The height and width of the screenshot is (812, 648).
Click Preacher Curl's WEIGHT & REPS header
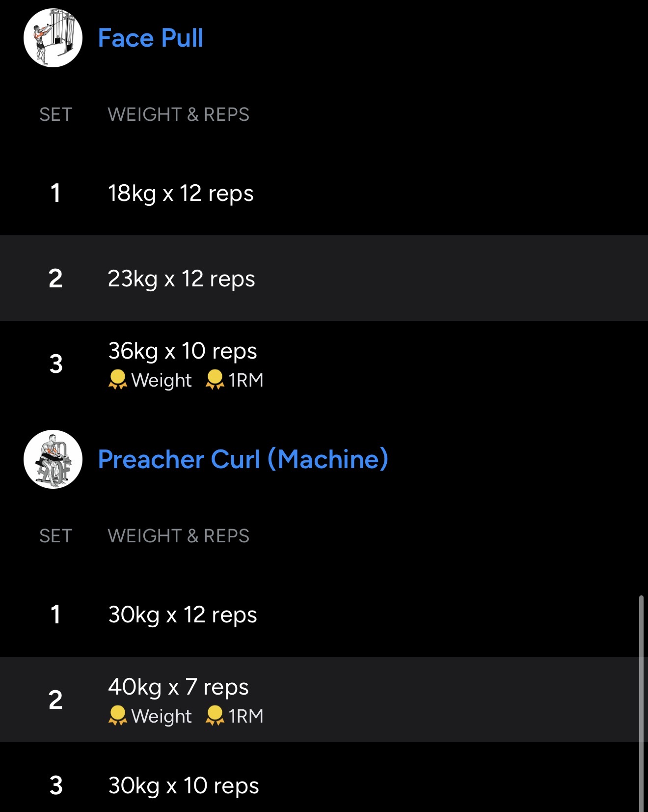pyautogui.click(x=178, y=536)
